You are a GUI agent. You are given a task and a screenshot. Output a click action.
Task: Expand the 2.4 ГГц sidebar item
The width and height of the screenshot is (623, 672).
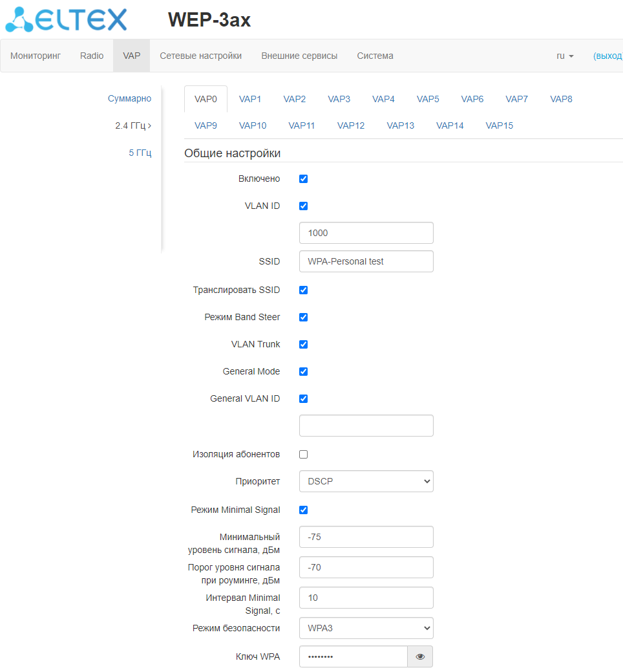click(133, 125)
